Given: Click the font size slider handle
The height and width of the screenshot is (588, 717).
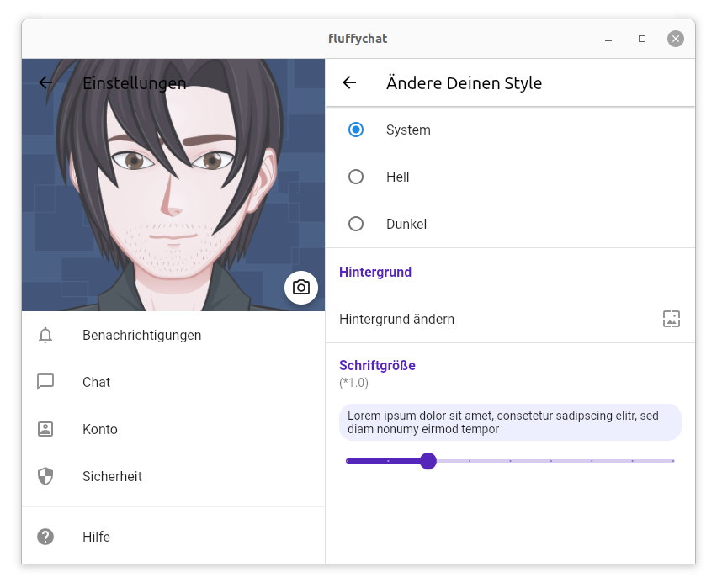Looking at the screenshot, I should 428,461.
